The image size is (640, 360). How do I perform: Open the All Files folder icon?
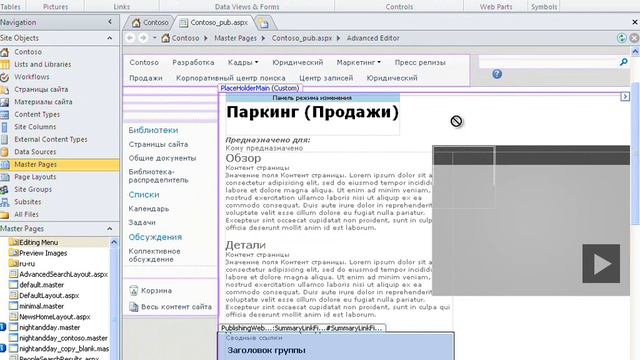tap(4, 215)
